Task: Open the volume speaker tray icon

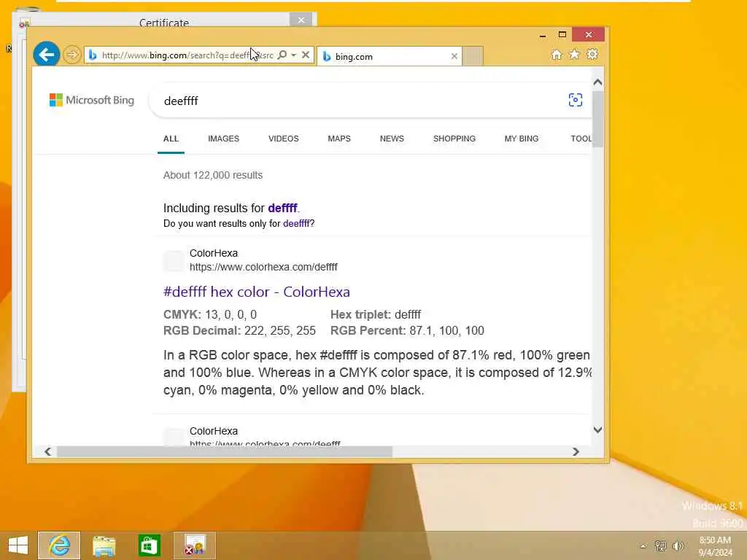Action: 678,545
